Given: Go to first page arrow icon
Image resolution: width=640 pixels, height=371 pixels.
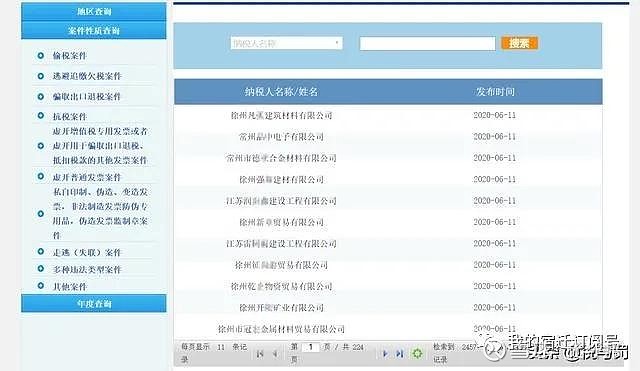Looking at the screenshot, I should (260, 354).
